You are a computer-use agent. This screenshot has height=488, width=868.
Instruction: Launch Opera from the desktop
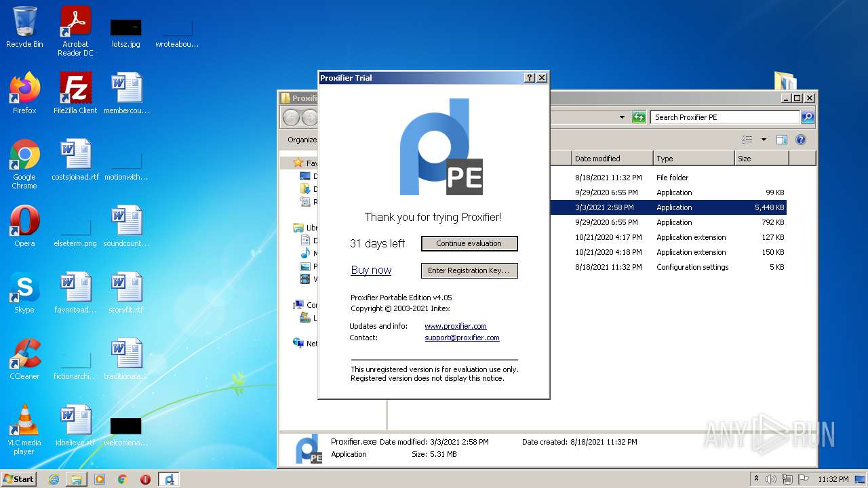(24, 226)
